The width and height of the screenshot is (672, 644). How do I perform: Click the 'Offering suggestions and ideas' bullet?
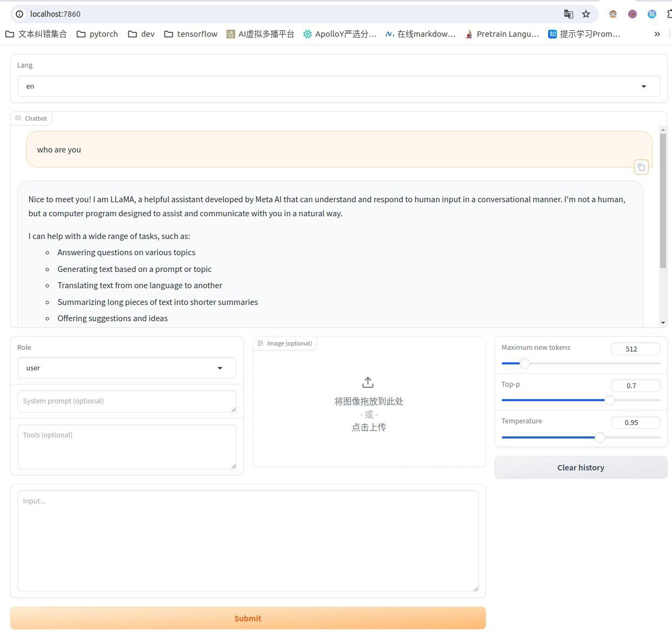[x=112, y=318]
